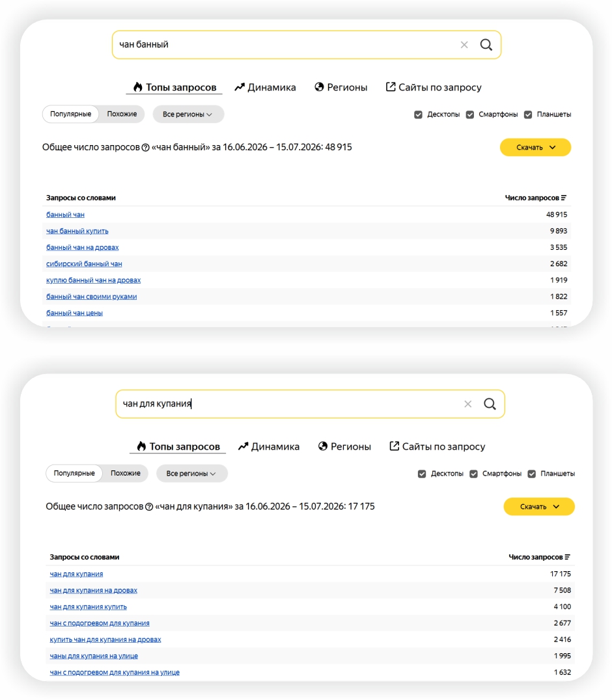
Task: Clear the 'чан для купания' query with X
Action: [467, 404]
